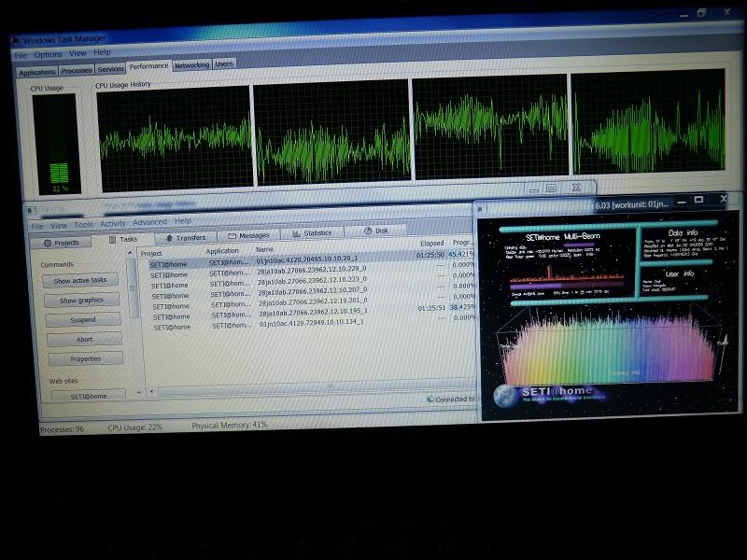Click the Suspend button
The height and width of the screenshot is (560, 747).
[x=83, y=319]
